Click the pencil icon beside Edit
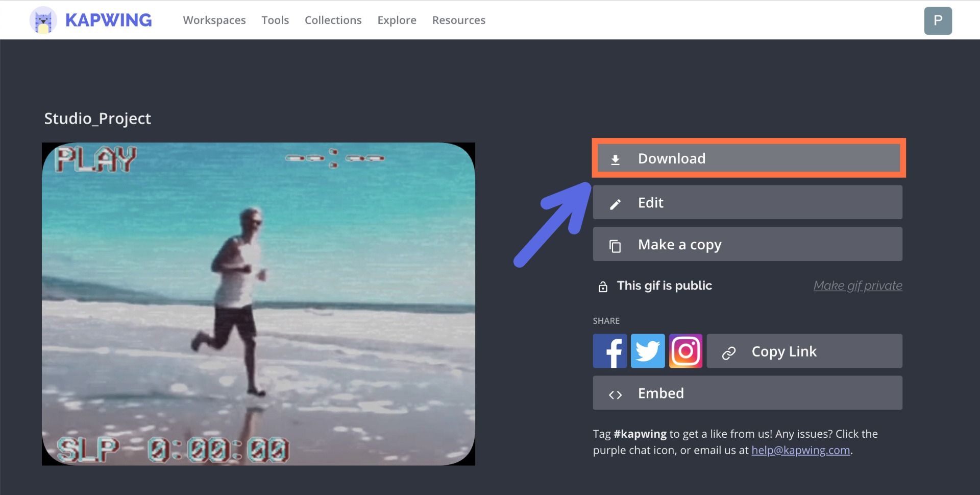The image size is (980, 495). tap(616, 204)
